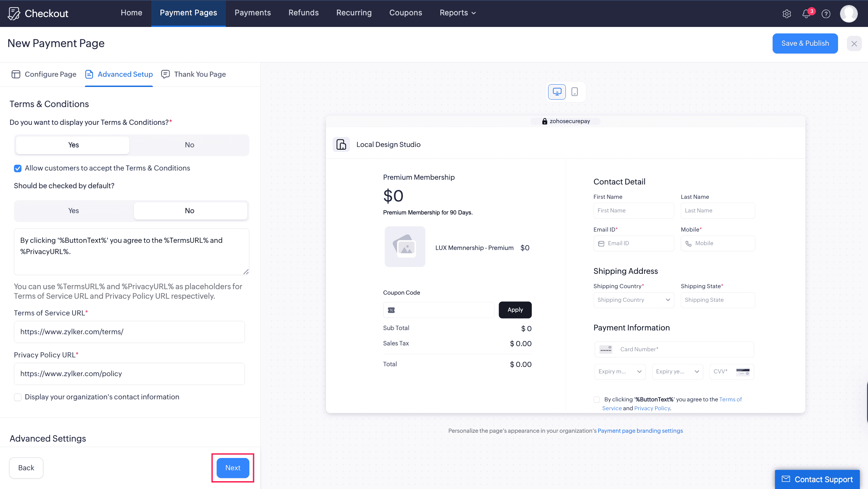Open the Reports menu
The width and height of the screenshot is (868, 489).
457,13
